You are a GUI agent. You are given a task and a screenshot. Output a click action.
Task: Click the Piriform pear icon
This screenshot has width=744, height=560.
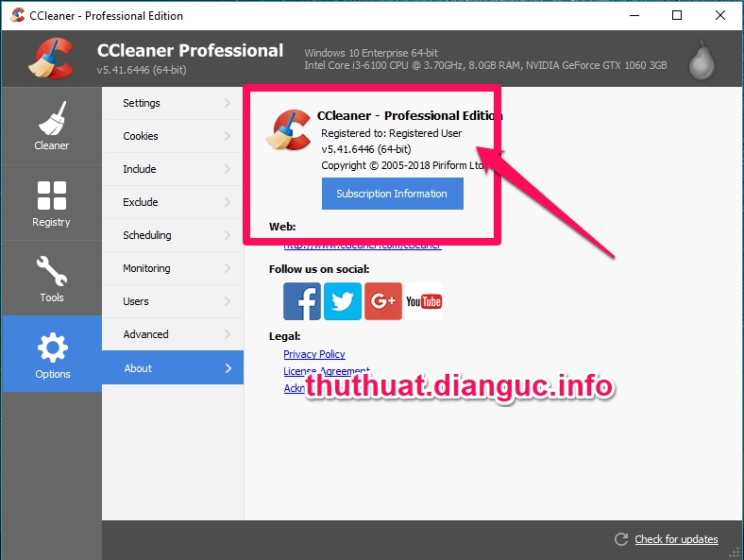click(702, 60)
